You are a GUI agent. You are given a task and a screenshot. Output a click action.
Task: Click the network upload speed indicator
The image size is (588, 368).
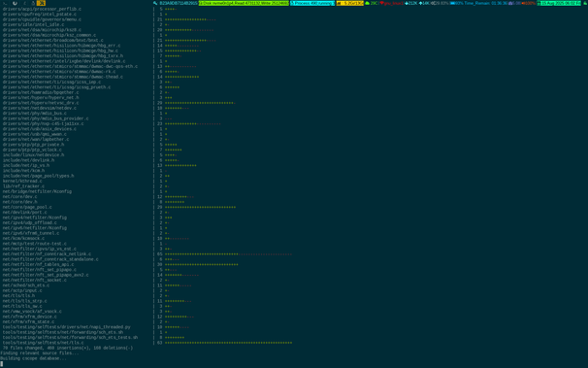point(424,3)
